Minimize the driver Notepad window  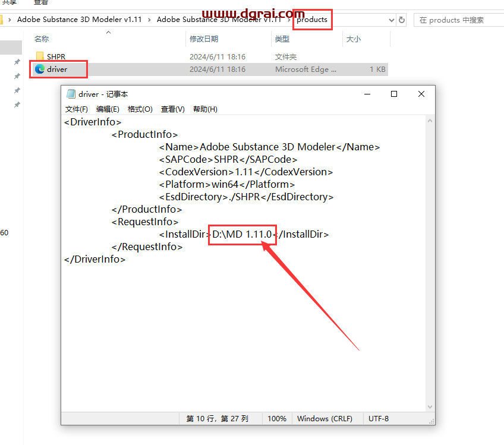tap(367, 94)
